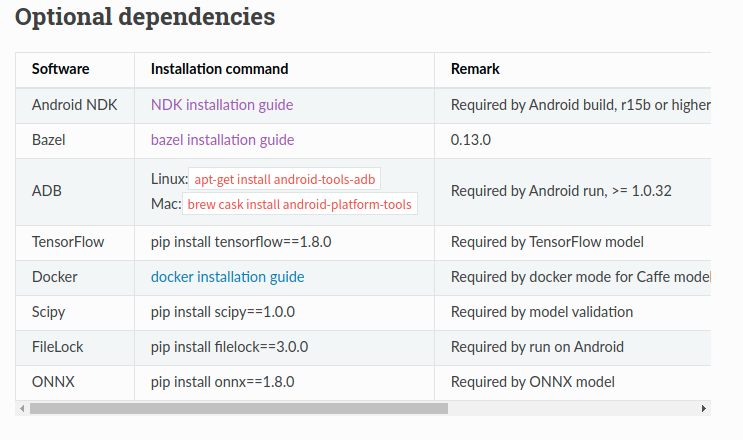Click the Optional dependencies heading

[x=145, y=17]
